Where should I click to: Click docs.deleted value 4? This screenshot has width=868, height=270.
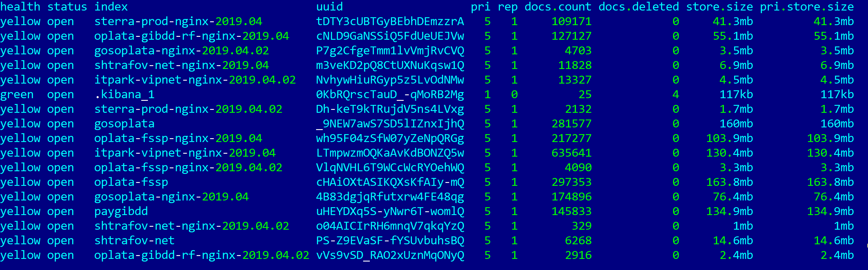[676, 95]
